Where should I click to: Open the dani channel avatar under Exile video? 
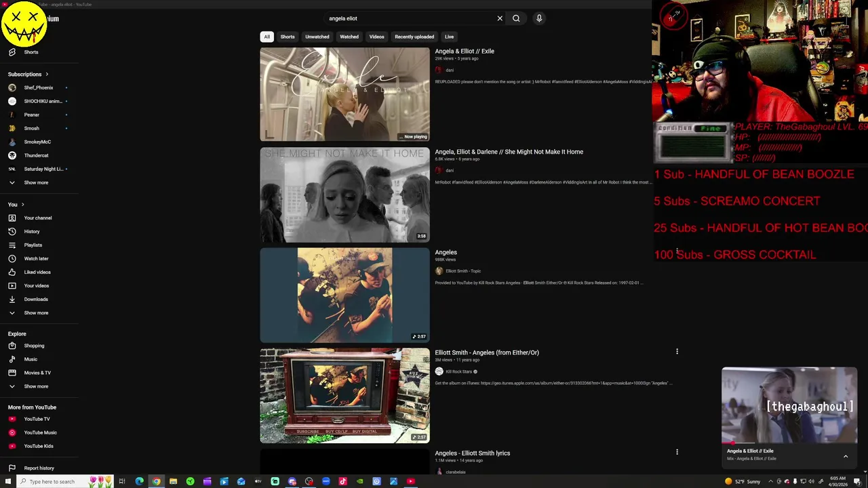tap(439, 70)
